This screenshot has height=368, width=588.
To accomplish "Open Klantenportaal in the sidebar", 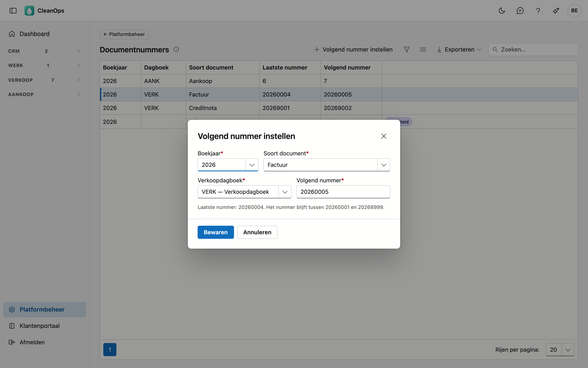I will pyautogui.click(x=45, y=326).
